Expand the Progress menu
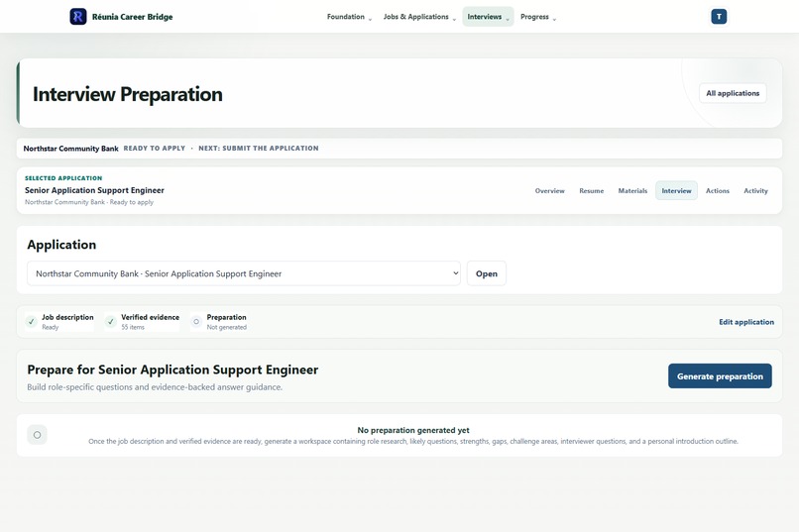 (x=538, y=17)
